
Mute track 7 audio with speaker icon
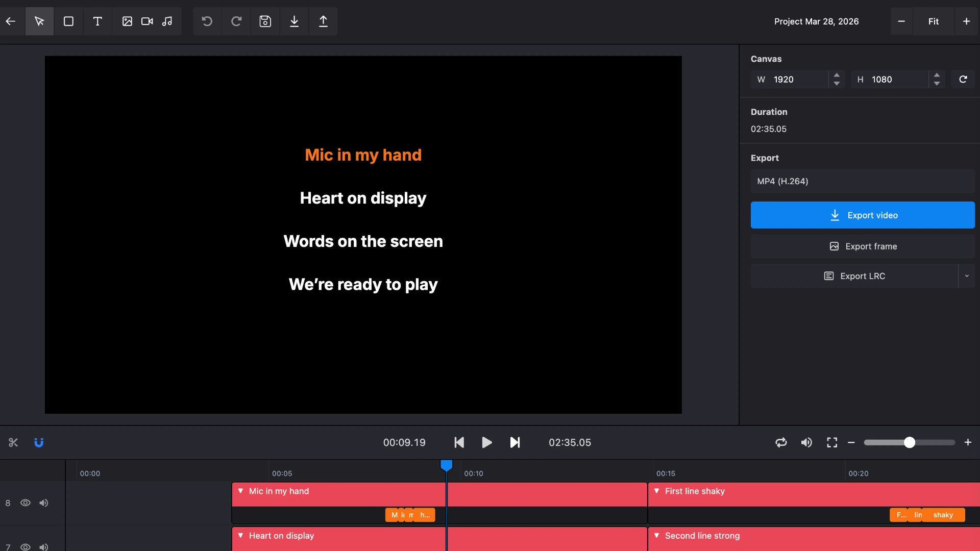click(43, 546)
